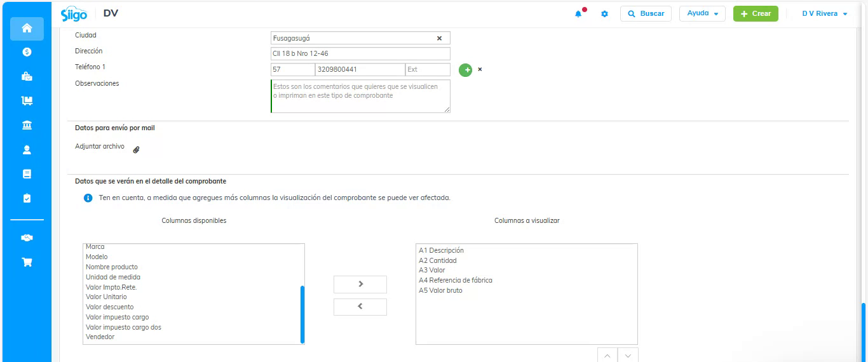This screenshot has height=362, width=868.
Task: Click the Observaciones text area
Action: (360, 97)
